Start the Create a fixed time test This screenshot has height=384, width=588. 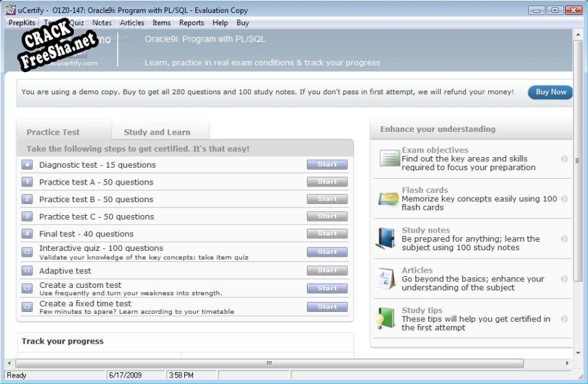click(x=327, y=307)
